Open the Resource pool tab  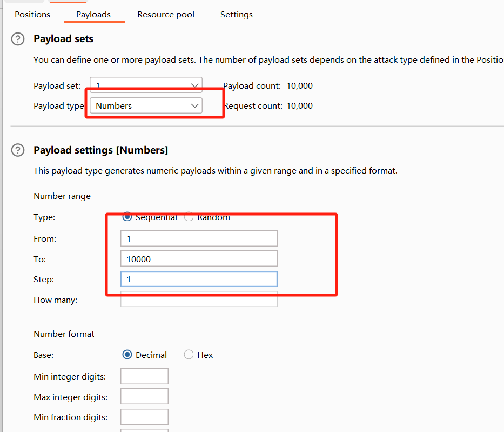166,15
